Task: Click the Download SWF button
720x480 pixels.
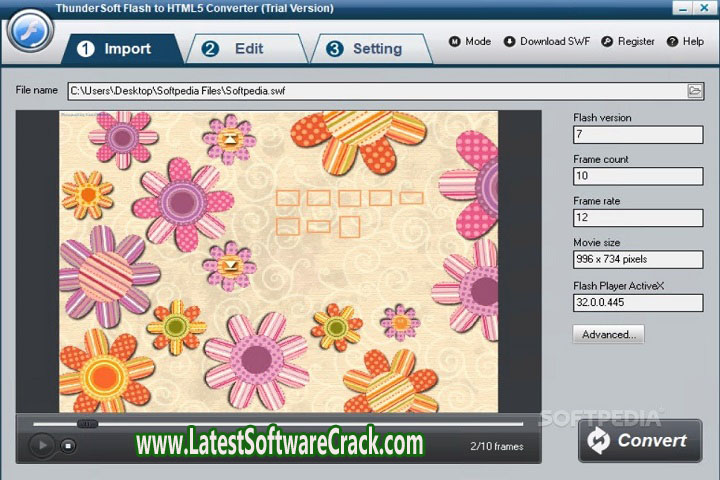Action: click(546, 42)
